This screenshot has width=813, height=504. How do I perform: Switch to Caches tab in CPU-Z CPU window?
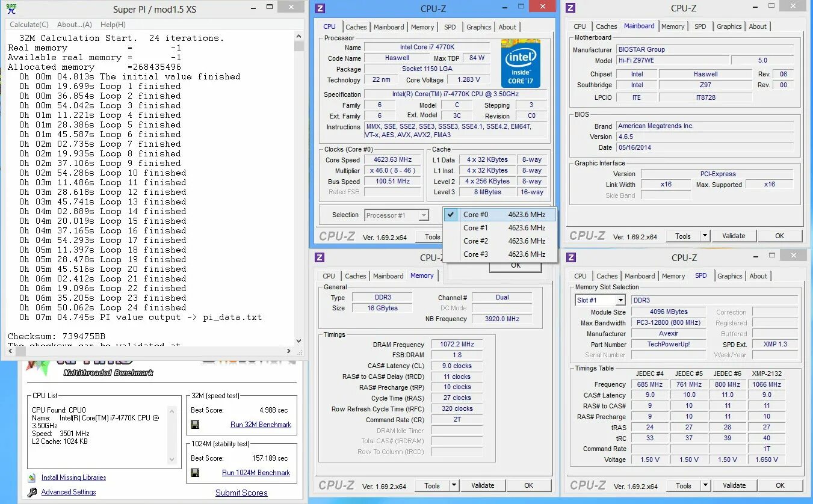[356, 27]
